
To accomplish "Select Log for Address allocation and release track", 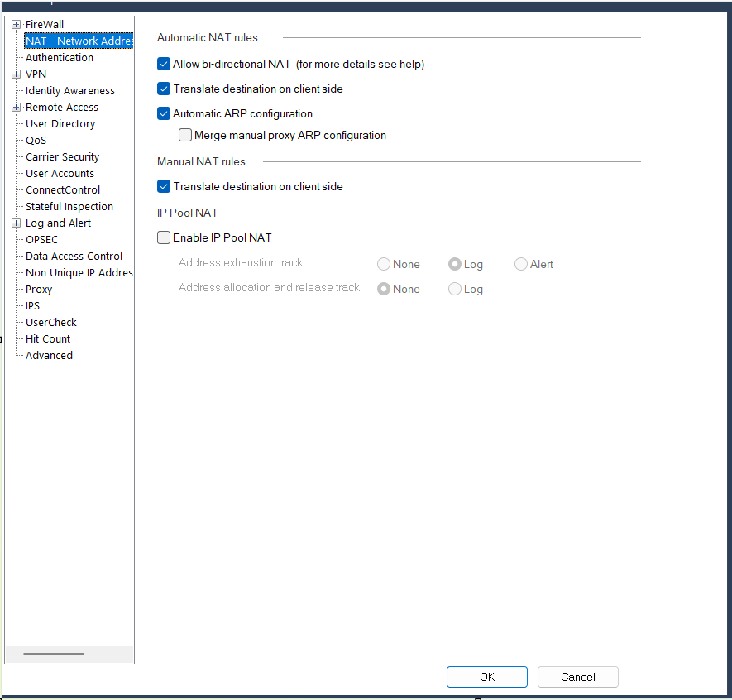I will pyautogui.click(x=455, y=289).
